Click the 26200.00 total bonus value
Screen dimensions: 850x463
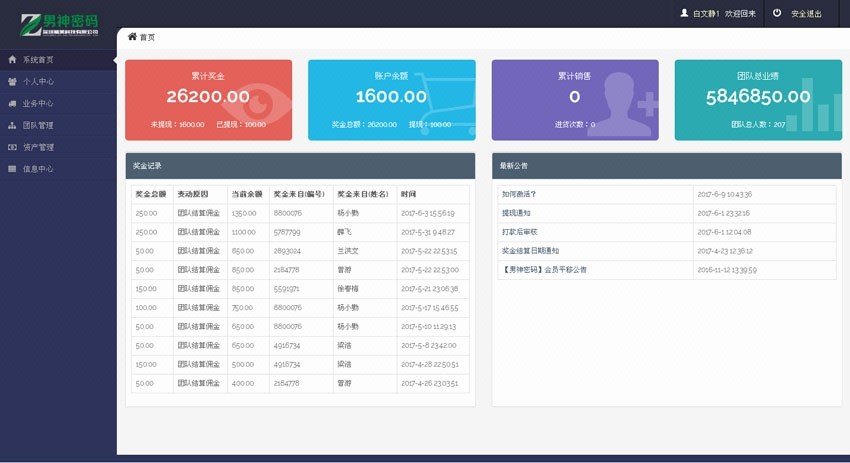(208, 97)
